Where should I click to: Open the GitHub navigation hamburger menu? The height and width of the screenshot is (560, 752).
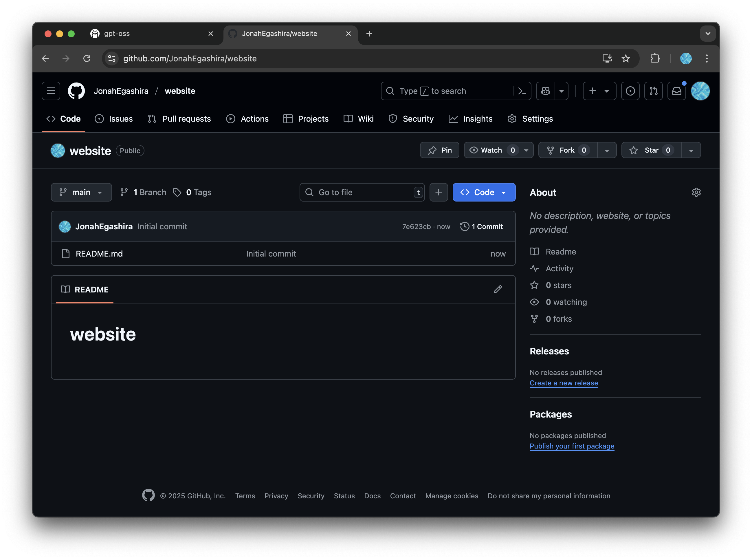[x=51, y=91]
